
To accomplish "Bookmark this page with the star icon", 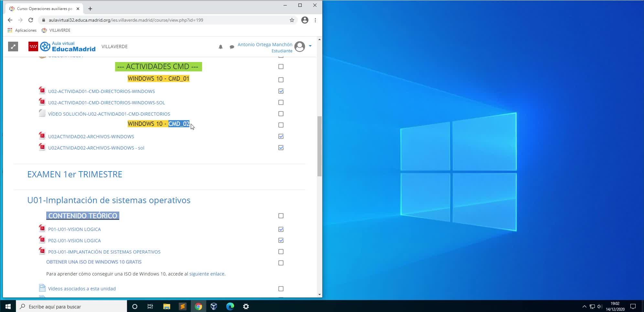I will 292,20.
